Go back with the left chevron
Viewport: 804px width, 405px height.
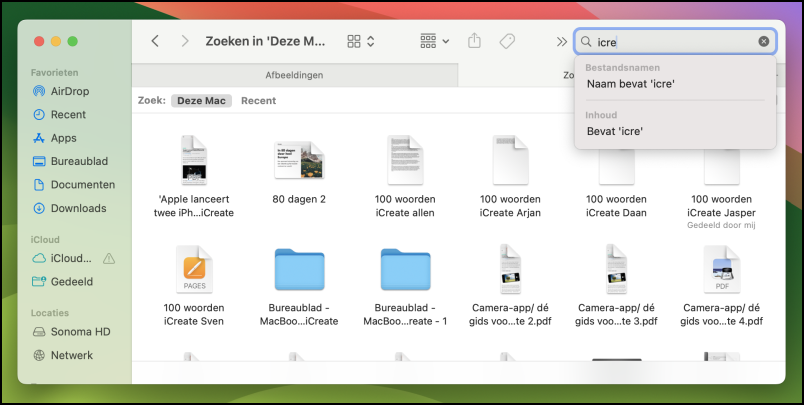155,42
